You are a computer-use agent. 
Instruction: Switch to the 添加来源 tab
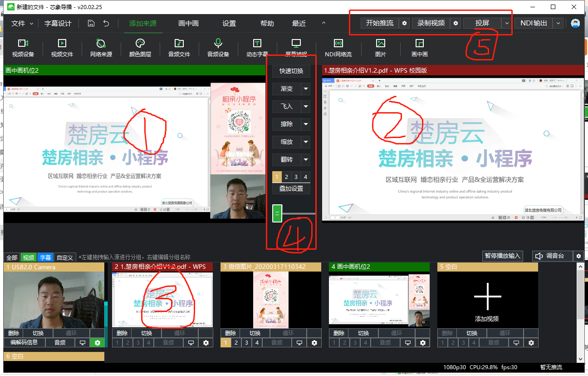click(x=143, y=24)
